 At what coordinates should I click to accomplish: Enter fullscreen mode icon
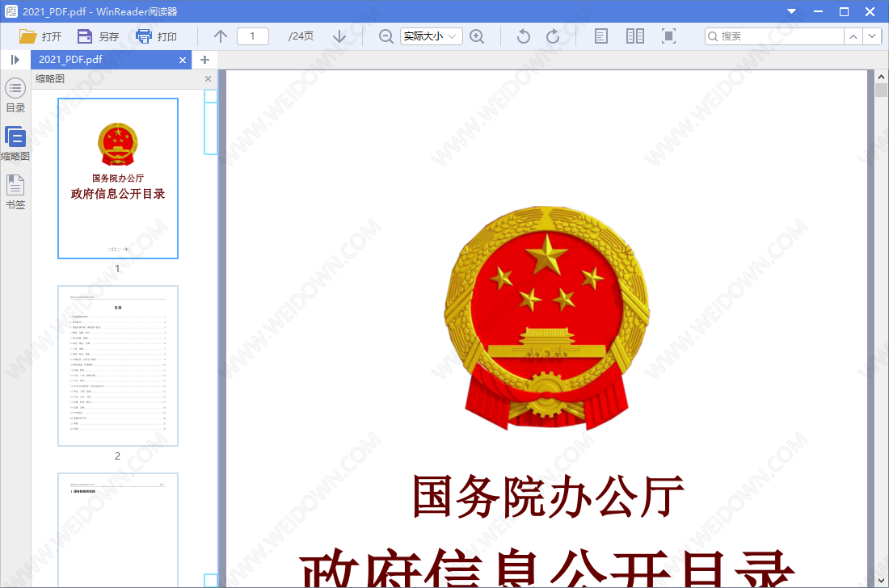click(669, 36)
